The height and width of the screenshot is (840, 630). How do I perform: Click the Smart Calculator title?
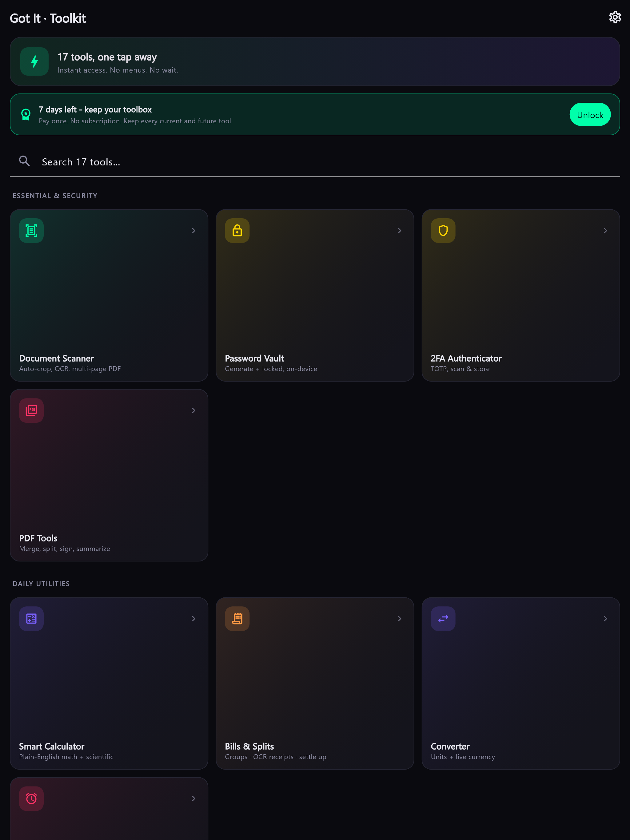(x=52, y=746)
